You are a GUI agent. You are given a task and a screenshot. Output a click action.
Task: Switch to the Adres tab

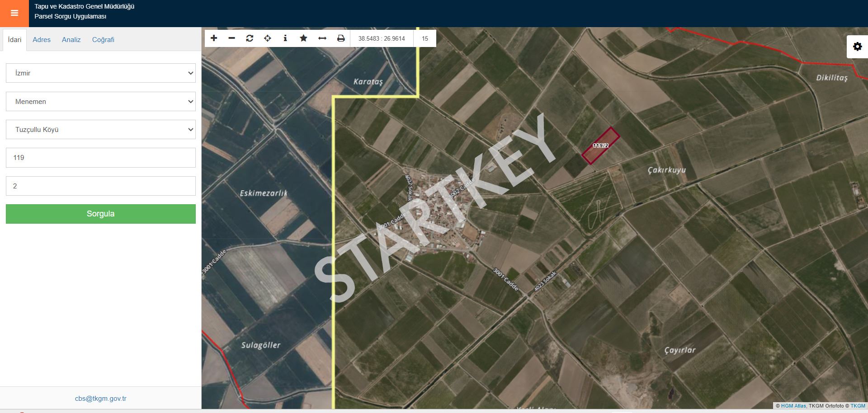pyautogui.click(x=42, y=40)
